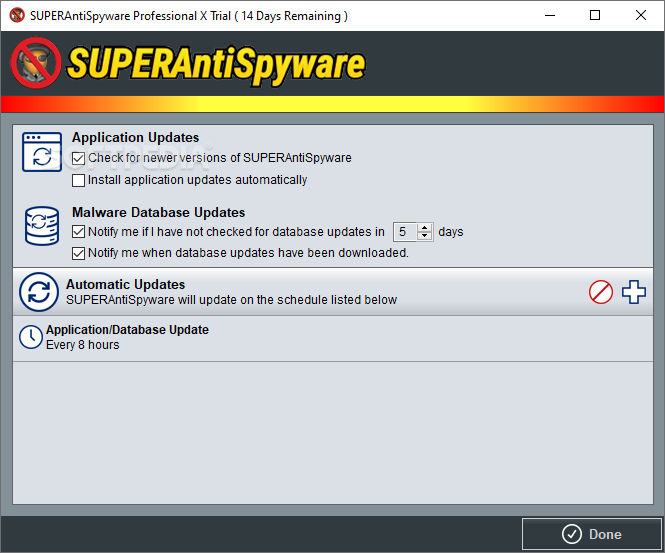Toggle Notify me if not checked for updates
The height and width of the screenshot is (553, 665).
(x=78, y=232)
